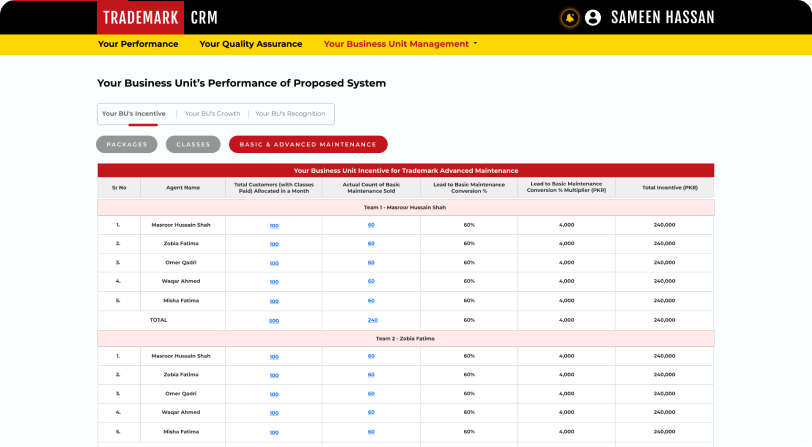The image size is (812, 447).
Task: Open the user profile avatar icon
Action: pyautogui.click(x=593, y=17)
